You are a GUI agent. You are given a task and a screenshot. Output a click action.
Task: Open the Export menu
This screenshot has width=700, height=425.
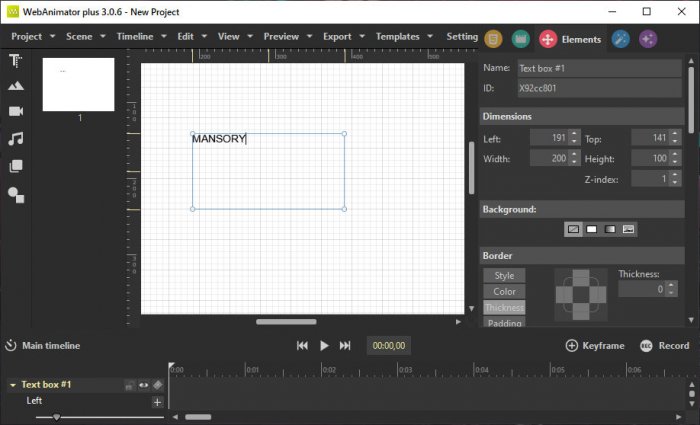[x=344, y=37]
